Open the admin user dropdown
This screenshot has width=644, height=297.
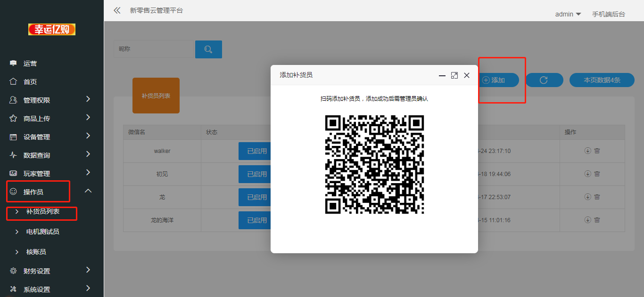[x=568, y=14]
